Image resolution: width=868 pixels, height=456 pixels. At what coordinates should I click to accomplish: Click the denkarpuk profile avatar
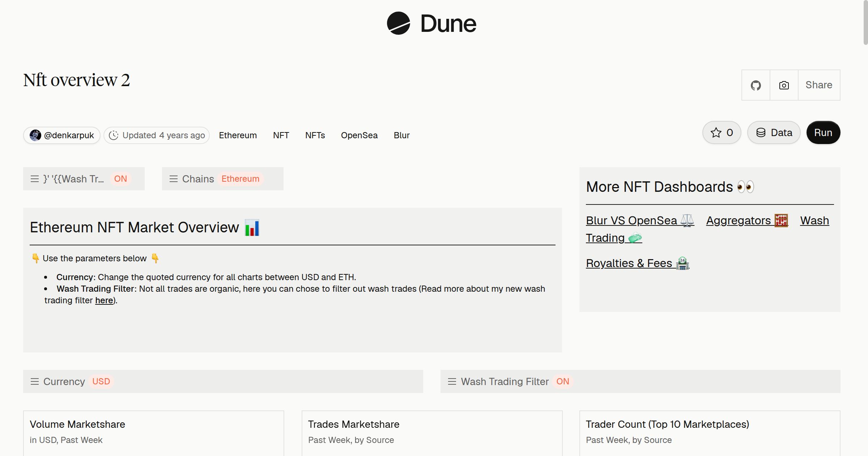35,135
